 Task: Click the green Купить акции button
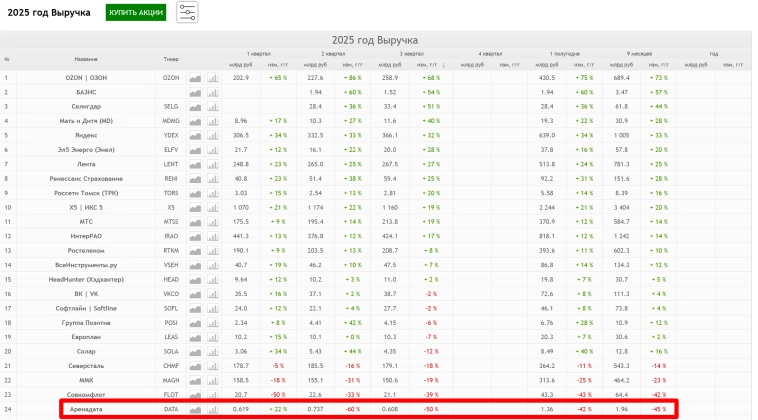(x=136, y=12)
